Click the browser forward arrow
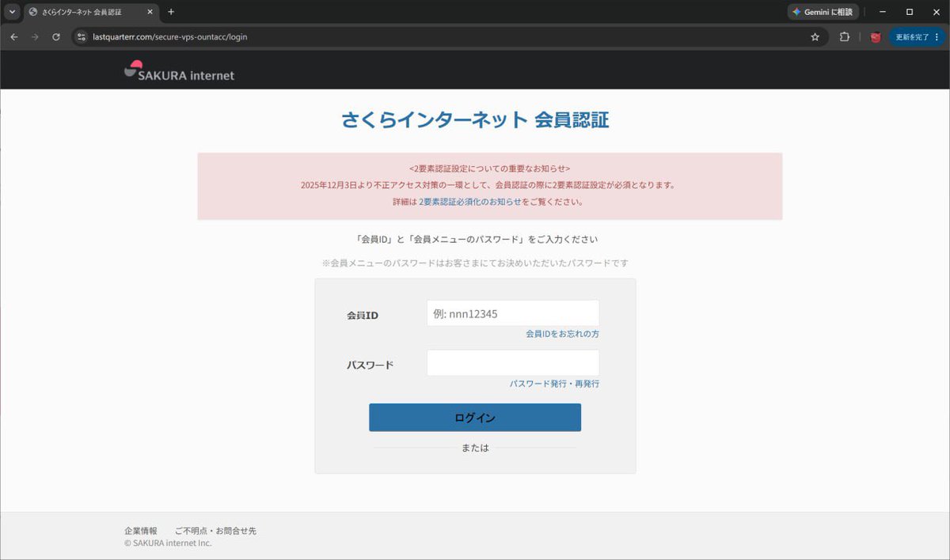The image size is (950, 560). click(35, 36)
